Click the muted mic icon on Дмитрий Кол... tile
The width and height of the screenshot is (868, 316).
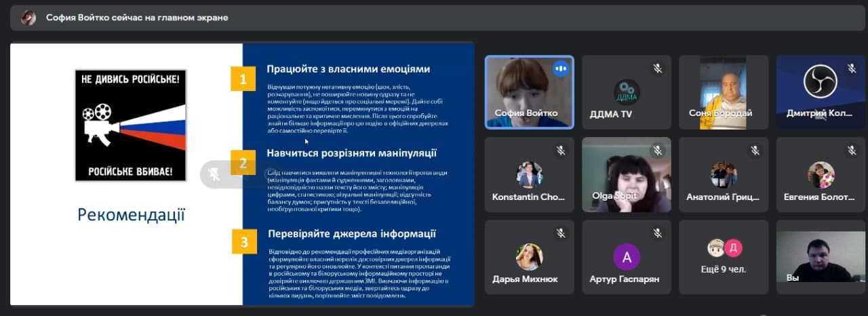[852, 68]
